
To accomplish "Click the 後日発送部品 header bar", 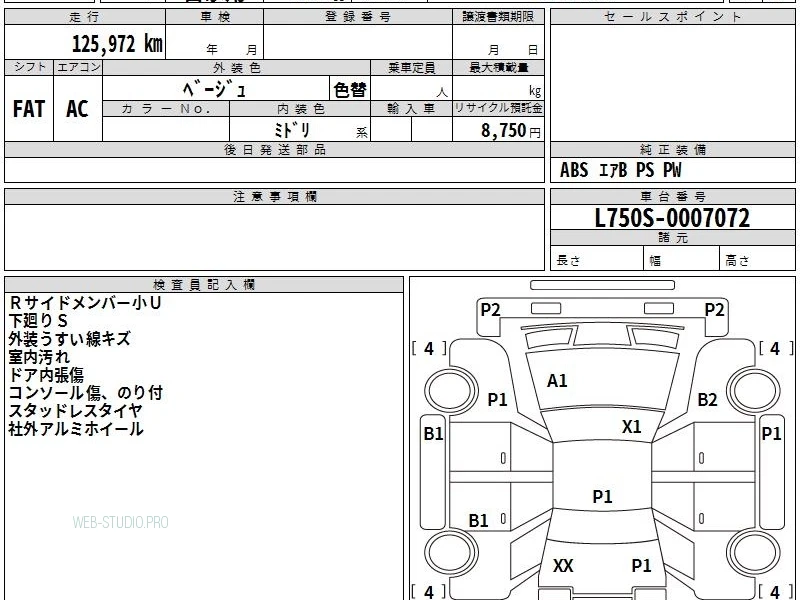I will (274, 149).
